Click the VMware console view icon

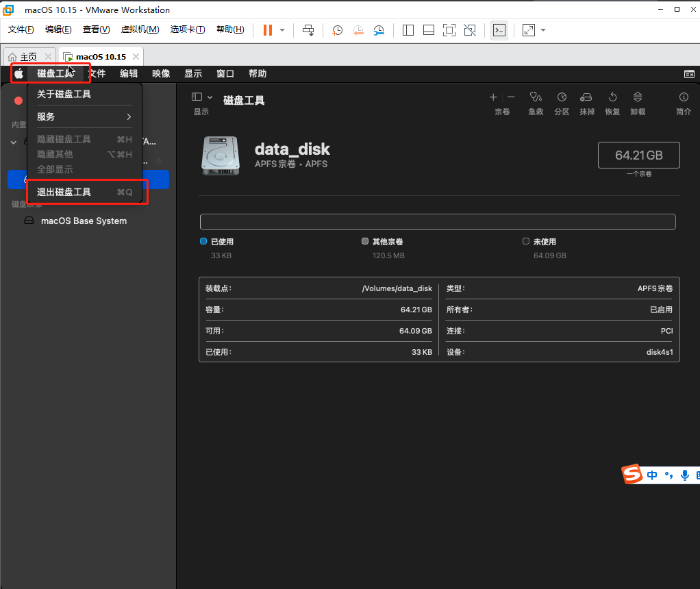click(499, 30)
